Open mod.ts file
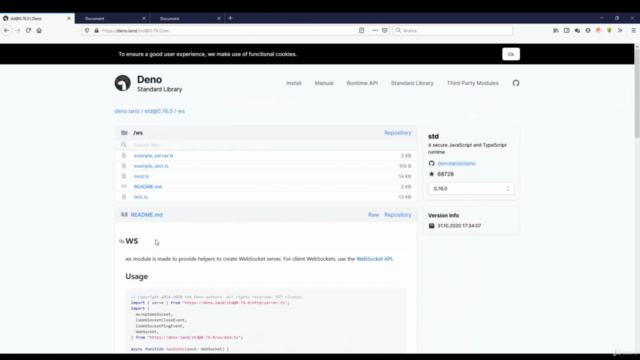Screen dimensions: 640x360 click(141, 176)
